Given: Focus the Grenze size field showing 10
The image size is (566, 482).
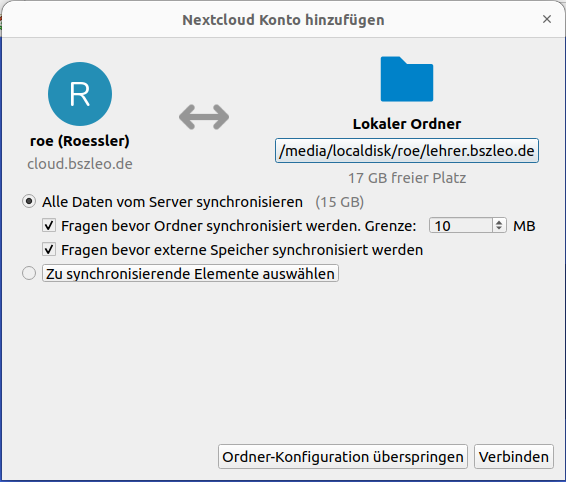Looking at the screenshot, I should pyautogui.click(x=461, y=226).
